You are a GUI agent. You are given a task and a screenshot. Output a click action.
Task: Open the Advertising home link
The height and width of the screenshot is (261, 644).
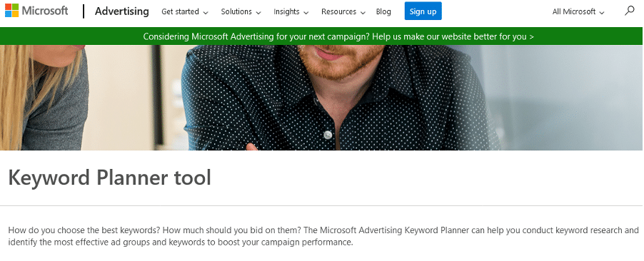[121, 11]
